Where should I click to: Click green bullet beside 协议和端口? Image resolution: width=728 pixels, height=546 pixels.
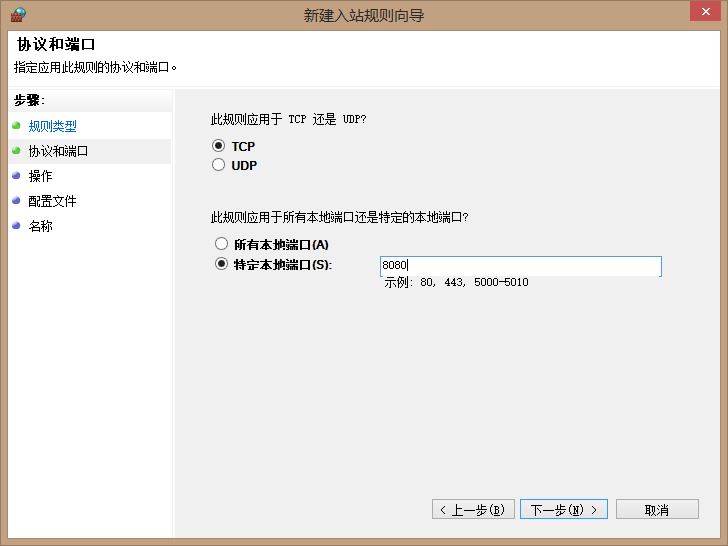[16, 150]
